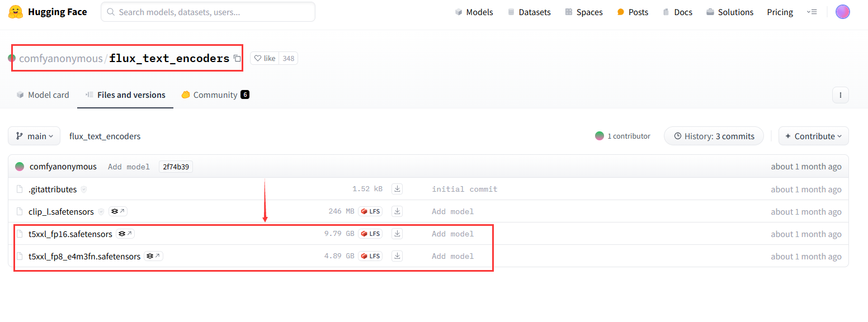
Task: Click 'about 1 month ago' in .gitattributes row
Action: pyautogui.click(x=806, y=190)
